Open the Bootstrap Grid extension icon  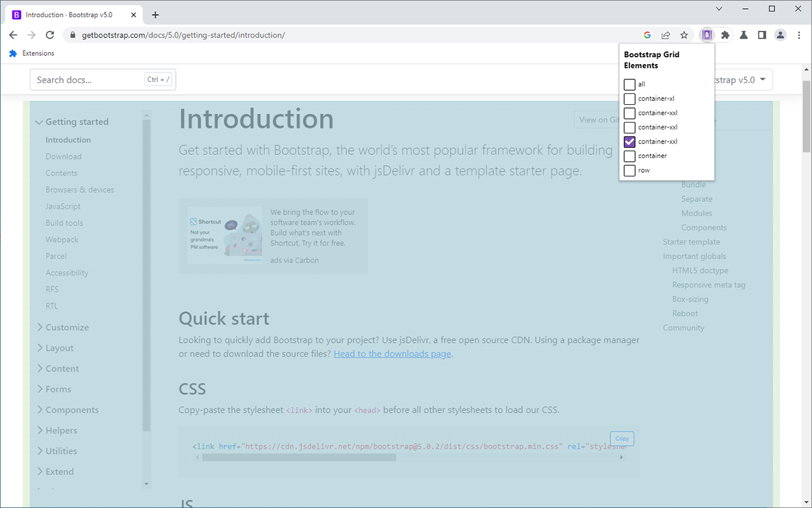[707, 35]
